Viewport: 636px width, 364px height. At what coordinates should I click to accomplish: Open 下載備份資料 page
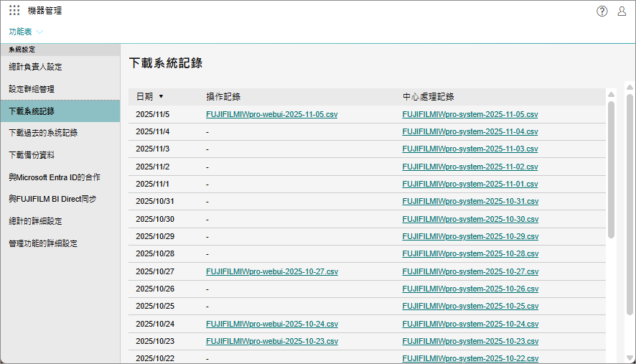pyautogui.click(x=32, y=154)
